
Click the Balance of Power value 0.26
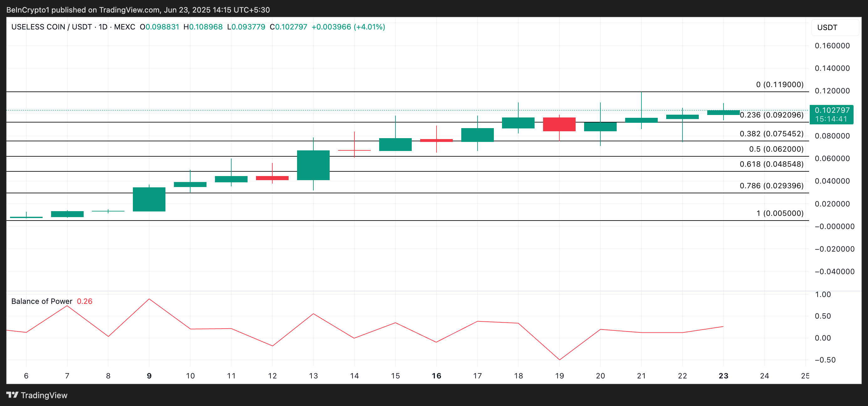(x=85, y=301)
